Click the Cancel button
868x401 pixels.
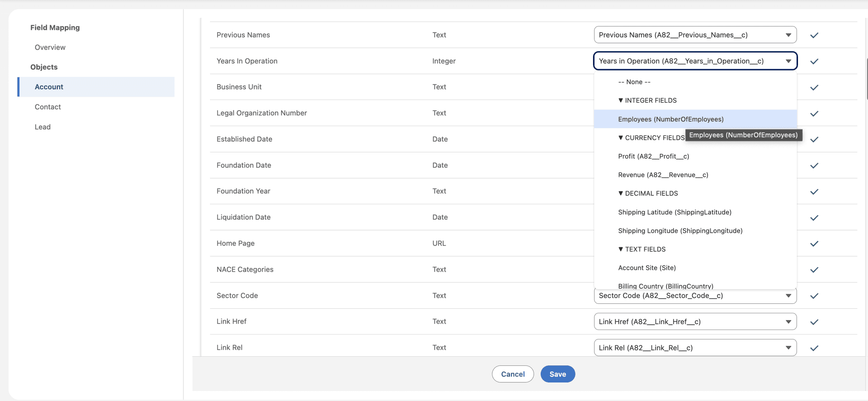513,374
